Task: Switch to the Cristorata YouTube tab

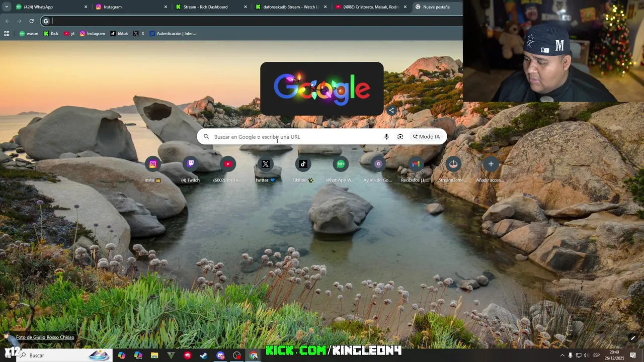Action: coord(371,7)
